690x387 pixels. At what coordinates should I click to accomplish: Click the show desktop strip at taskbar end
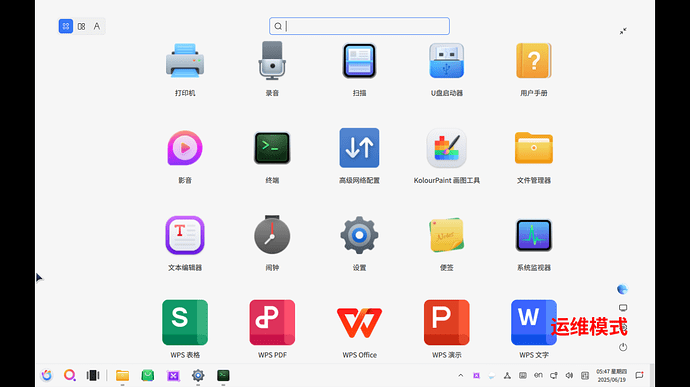(x=652, y=376)
